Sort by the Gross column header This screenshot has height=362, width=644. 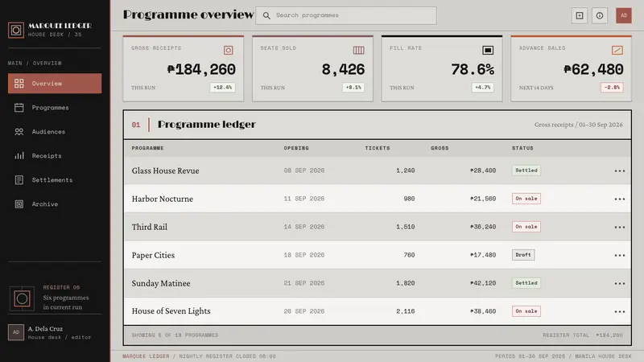click(440, 148)
